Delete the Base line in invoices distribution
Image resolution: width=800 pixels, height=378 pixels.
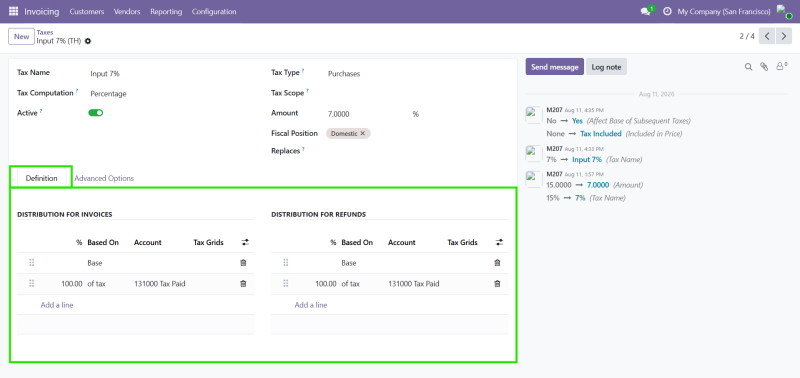click(243, 263)
